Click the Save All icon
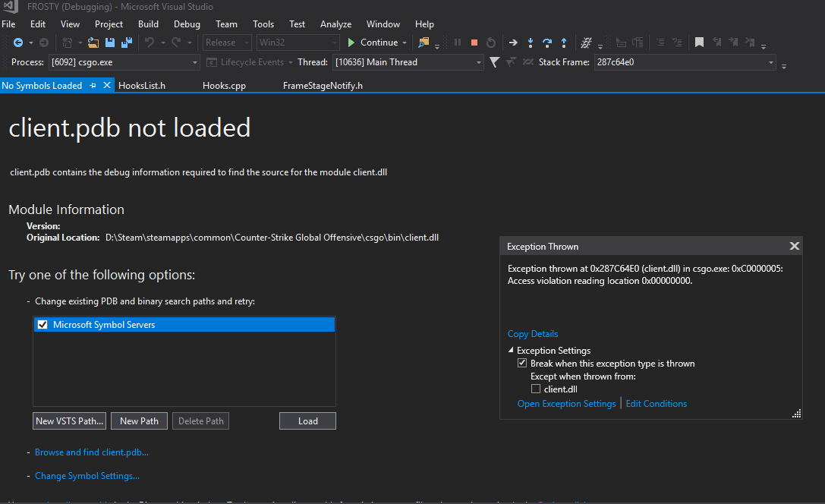The width and height of the screenshot is (825, 504). 126,43
